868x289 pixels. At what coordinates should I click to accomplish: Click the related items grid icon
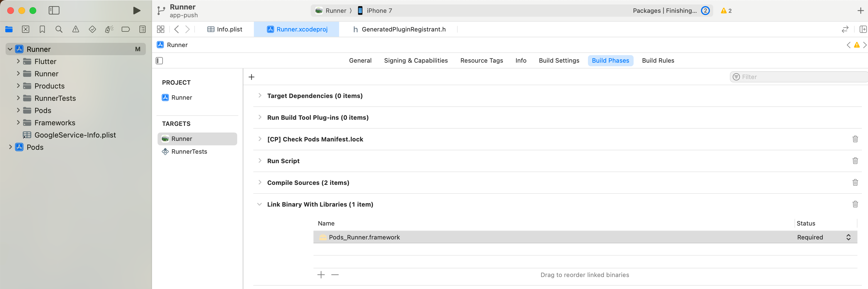[161, 29]
